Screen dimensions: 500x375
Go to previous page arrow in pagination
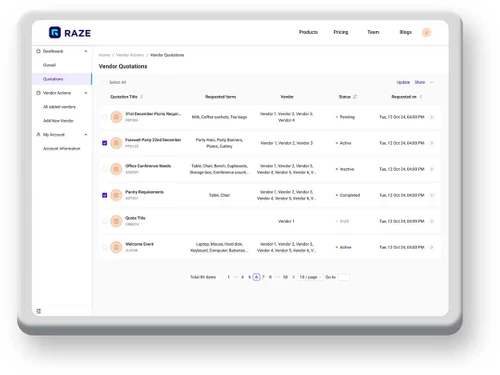tap(221, 277)
